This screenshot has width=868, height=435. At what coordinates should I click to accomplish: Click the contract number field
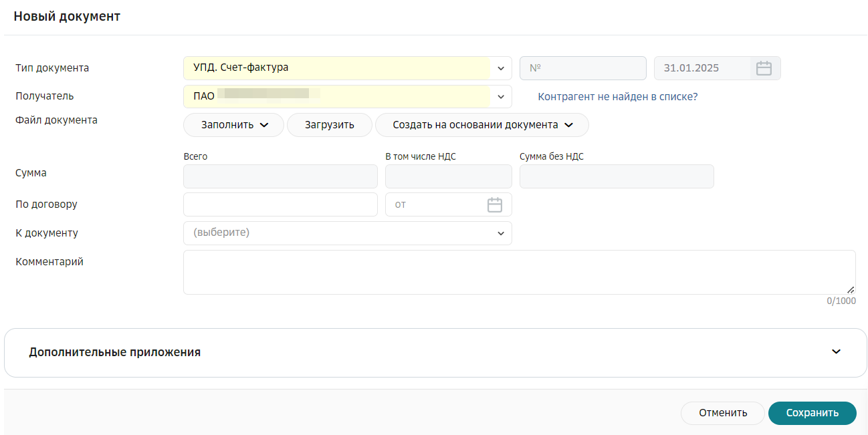pos(280,204)
